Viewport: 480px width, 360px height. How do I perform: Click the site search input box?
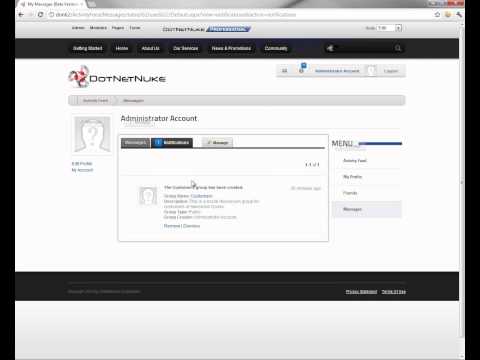pos(363,48)
